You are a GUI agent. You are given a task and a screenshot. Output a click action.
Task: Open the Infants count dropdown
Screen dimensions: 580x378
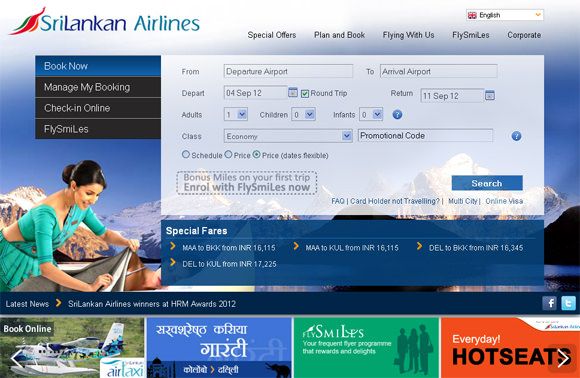pos(371,115)
